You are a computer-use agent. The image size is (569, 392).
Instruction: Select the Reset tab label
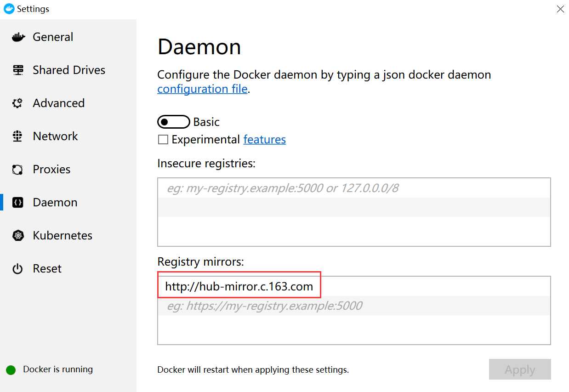47,269
